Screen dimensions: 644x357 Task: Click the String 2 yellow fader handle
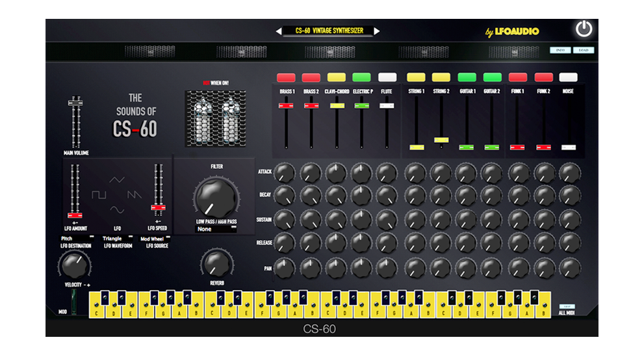tap(441, 140)
